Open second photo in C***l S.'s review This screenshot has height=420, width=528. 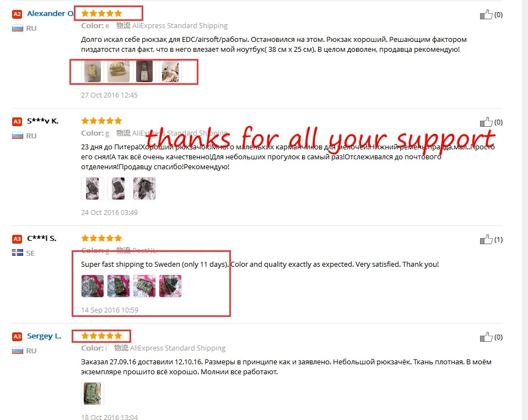coord(118,286)
